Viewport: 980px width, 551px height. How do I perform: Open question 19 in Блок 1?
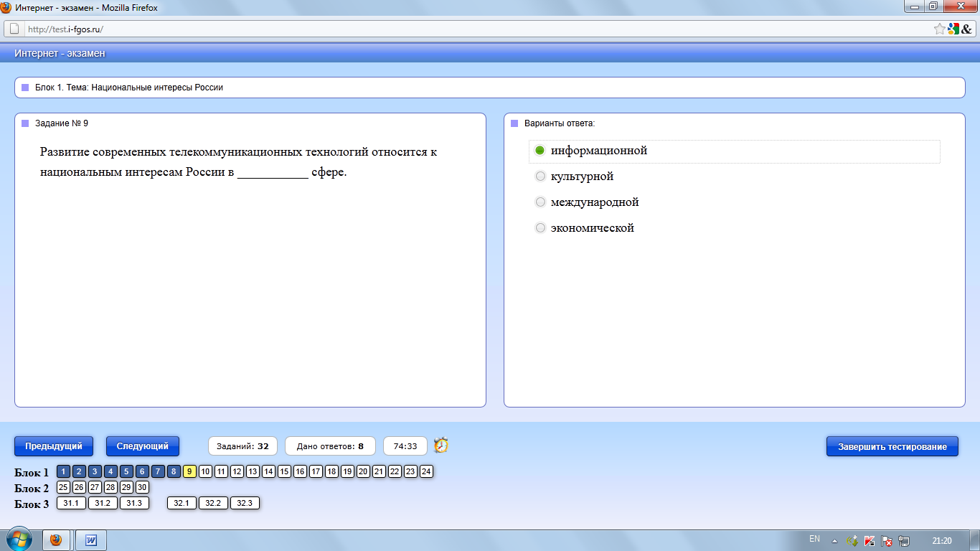click(x=347, y=471)
